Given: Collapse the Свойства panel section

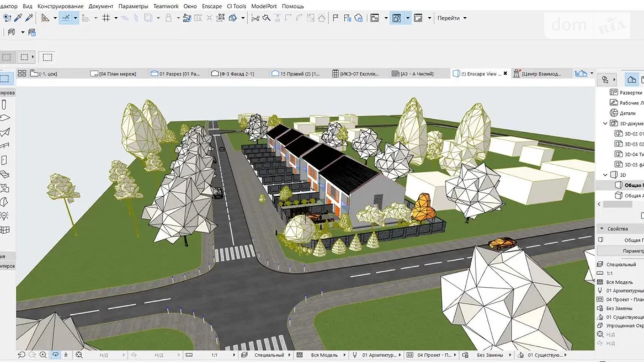Looking at the screenshot, I should (x=602, y=229).
